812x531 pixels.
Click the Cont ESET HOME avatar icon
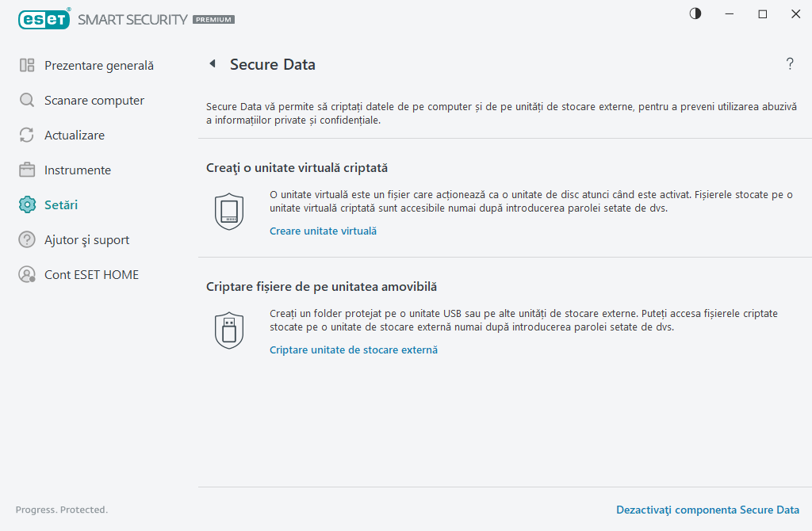(26, 274)
